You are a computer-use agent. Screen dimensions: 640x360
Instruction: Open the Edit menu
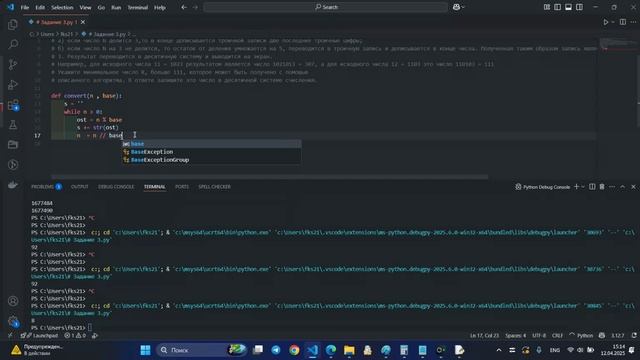click(x=40, y=7)
